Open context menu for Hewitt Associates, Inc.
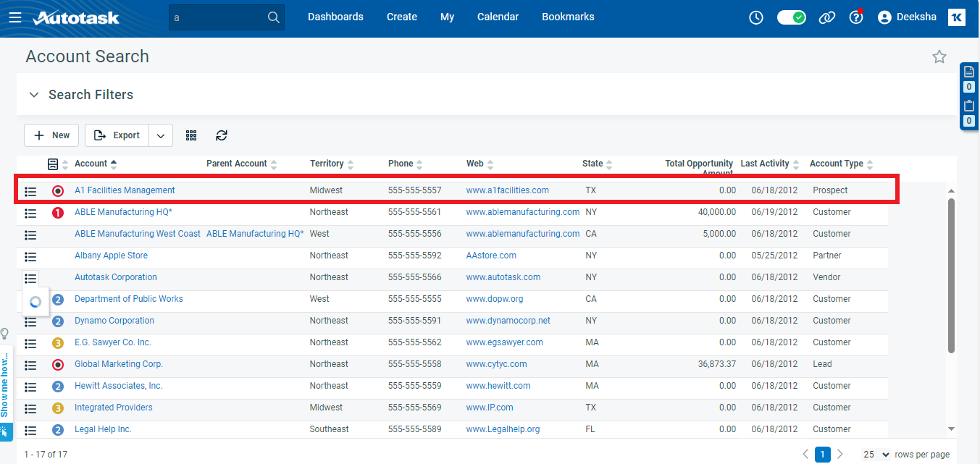Screen dimensions: 980x464 30,387
